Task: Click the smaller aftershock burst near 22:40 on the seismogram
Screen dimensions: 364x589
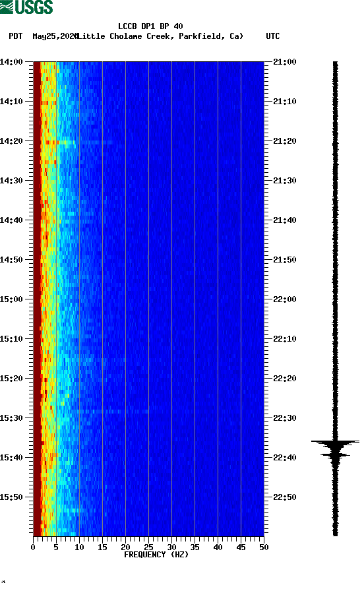Action: (x=335, y=456)
